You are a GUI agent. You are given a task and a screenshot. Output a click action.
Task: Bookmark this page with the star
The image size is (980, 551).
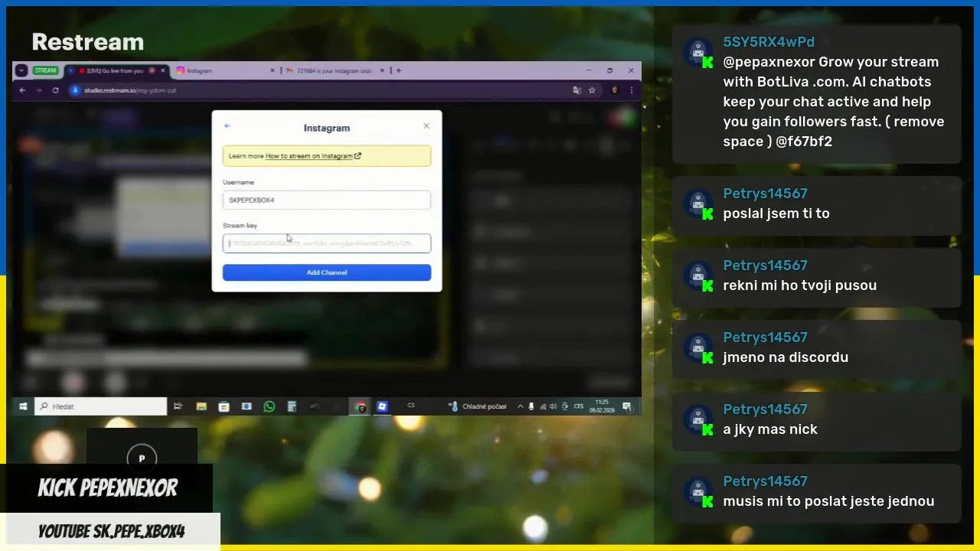tap(592, 90)
